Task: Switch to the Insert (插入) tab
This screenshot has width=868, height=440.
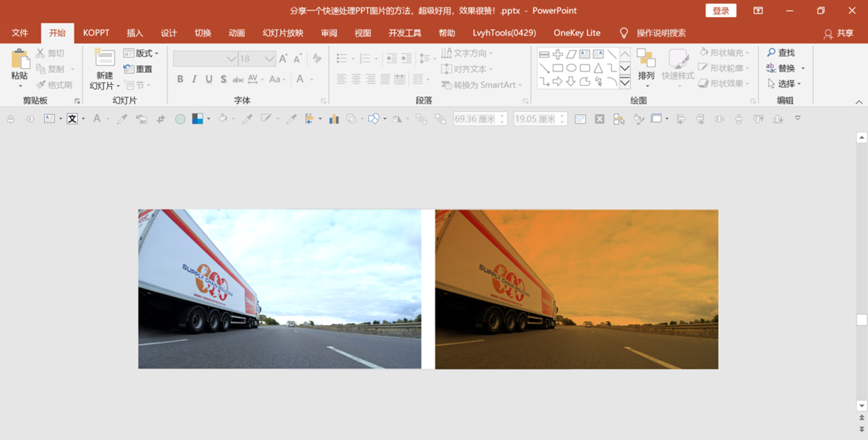Action: [134, 33]
